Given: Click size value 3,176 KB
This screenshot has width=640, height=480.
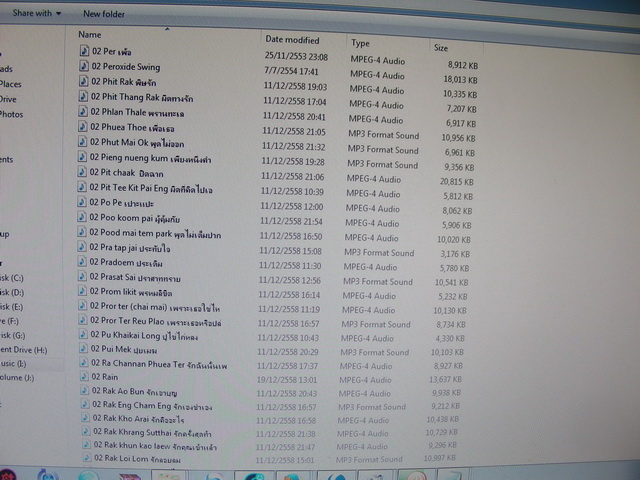Looking at the screenshot, I should pos(455,254).
